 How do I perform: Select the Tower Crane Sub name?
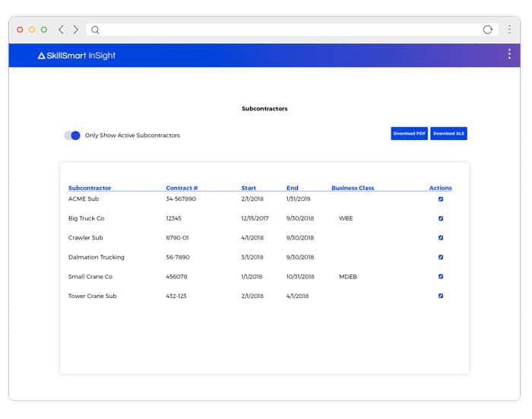92,296
